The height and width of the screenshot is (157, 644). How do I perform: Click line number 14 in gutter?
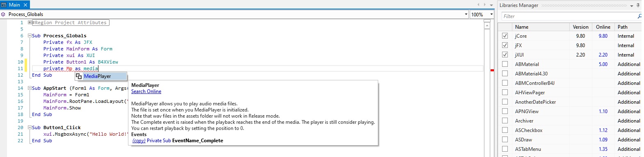[x=21, y=88]
